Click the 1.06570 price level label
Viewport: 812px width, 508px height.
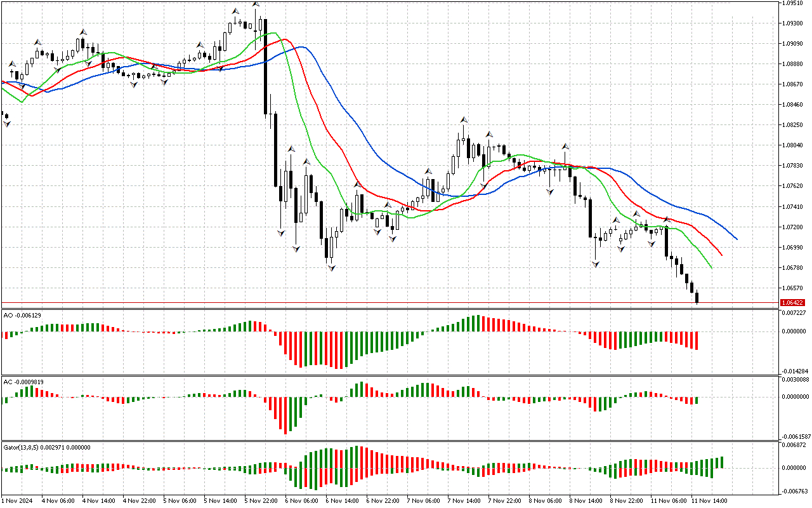(793, 288)
